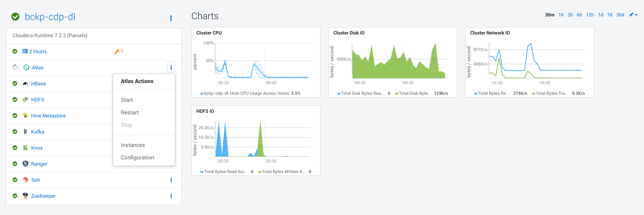Screen dimensions: 644x215
Task: Click the Hive Metastore bee icon
Action: point(25,115)
